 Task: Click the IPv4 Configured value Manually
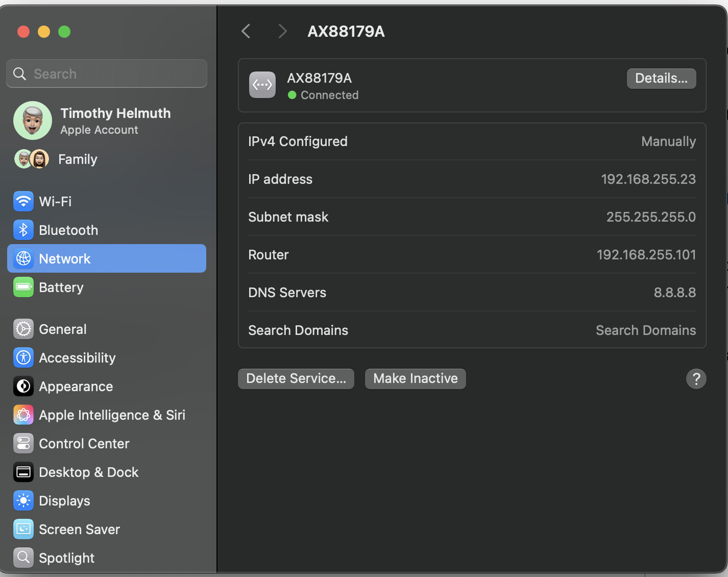[x=669, y=141]
